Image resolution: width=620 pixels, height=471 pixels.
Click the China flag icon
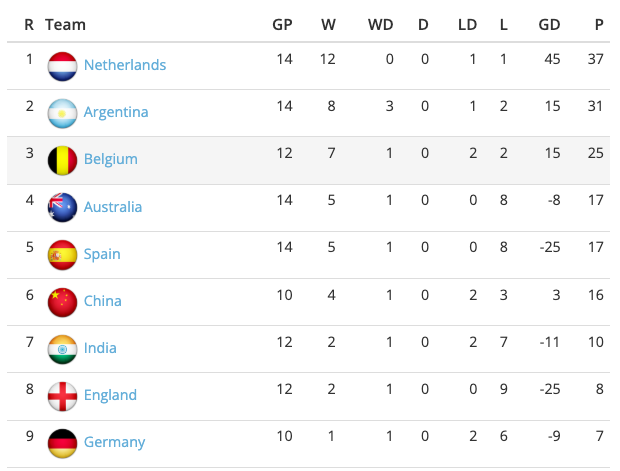(x=63, y=302)
